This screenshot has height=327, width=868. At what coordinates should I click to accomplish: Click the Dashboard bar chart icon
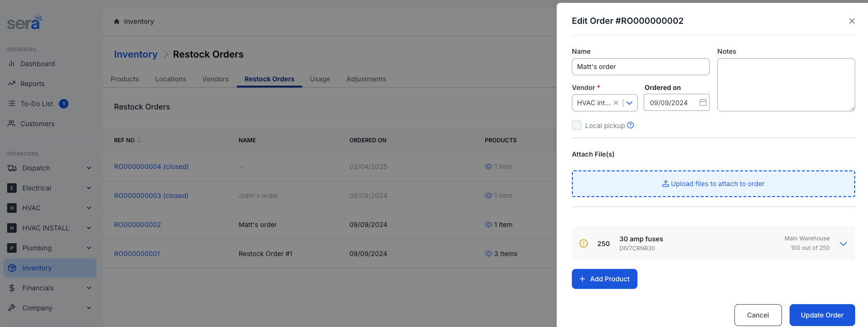(11, 63)
